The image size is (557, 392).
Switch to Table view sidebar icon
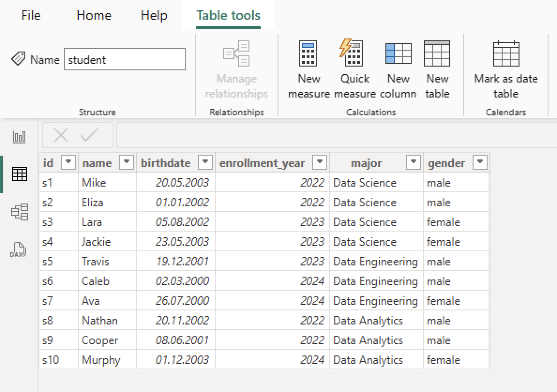coord(20,174)
